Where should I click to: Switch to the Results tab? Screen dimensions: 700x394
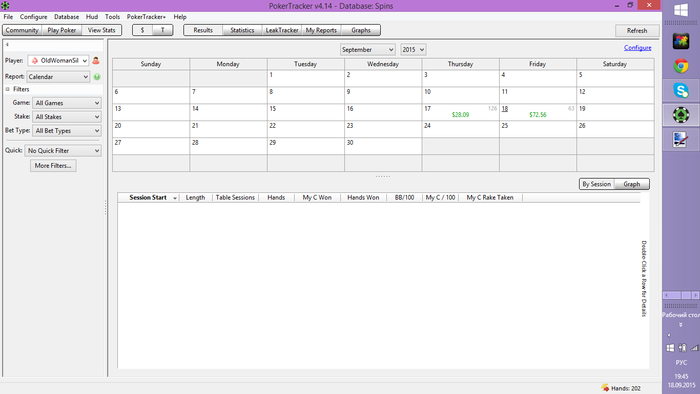[x=203, y=30]
